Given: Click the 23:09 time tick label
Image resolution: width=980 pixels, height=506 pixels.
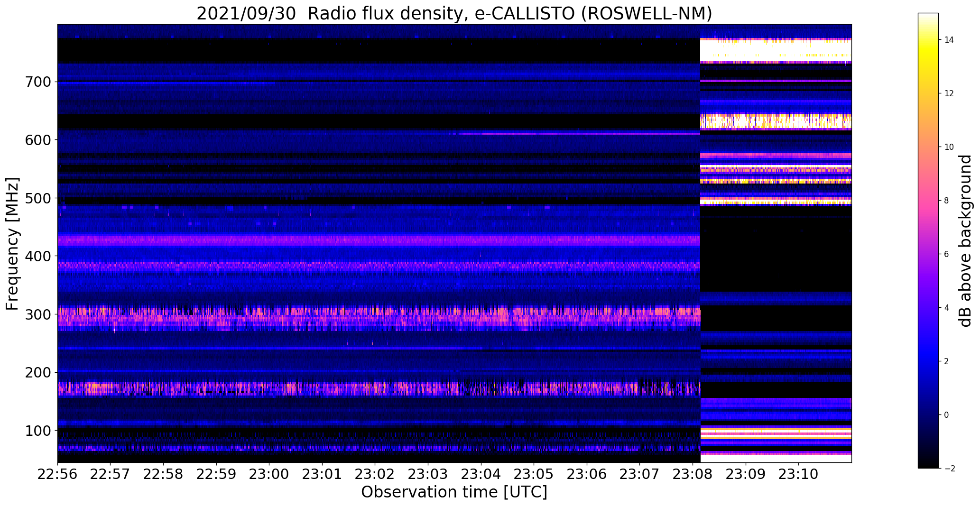Looking at the screenshot, I should [746, 474].
